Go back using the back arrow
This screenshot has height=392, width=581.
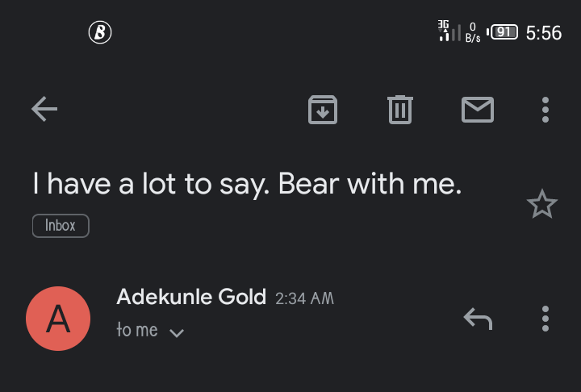click(x=44, y=109)
